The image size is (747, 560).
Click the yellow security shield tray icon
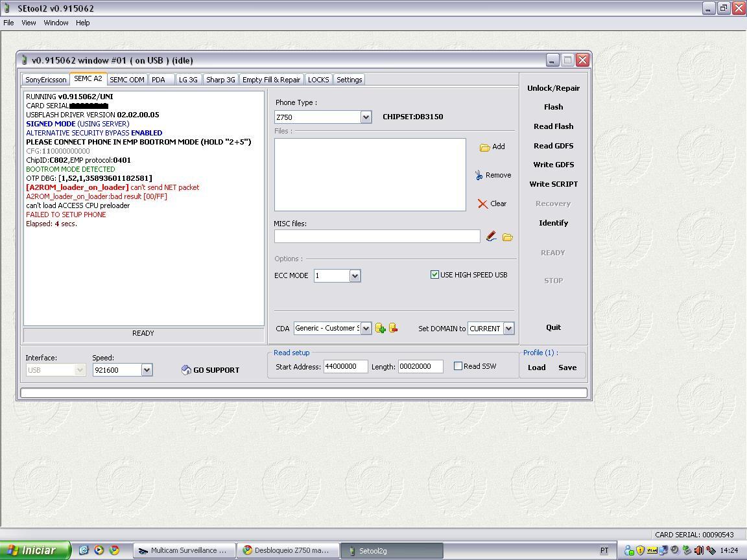[x=640, y=550]
